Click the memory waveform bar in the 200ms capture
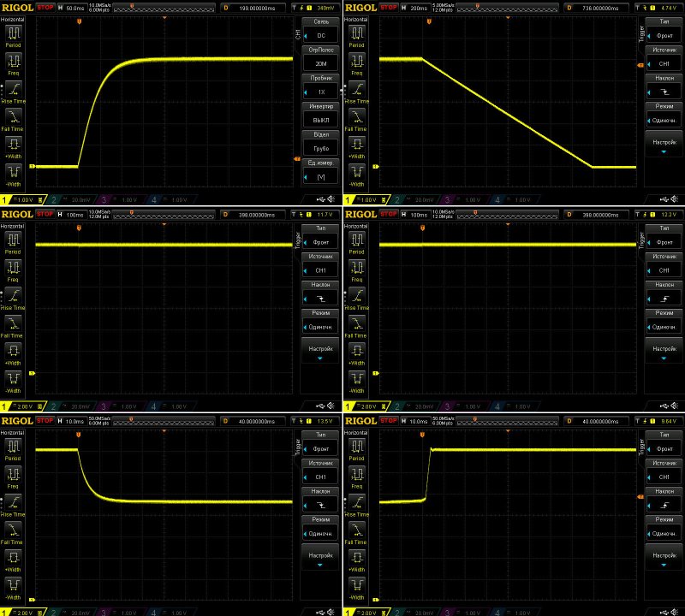This screenshot has height=616, width=685. 507,8
